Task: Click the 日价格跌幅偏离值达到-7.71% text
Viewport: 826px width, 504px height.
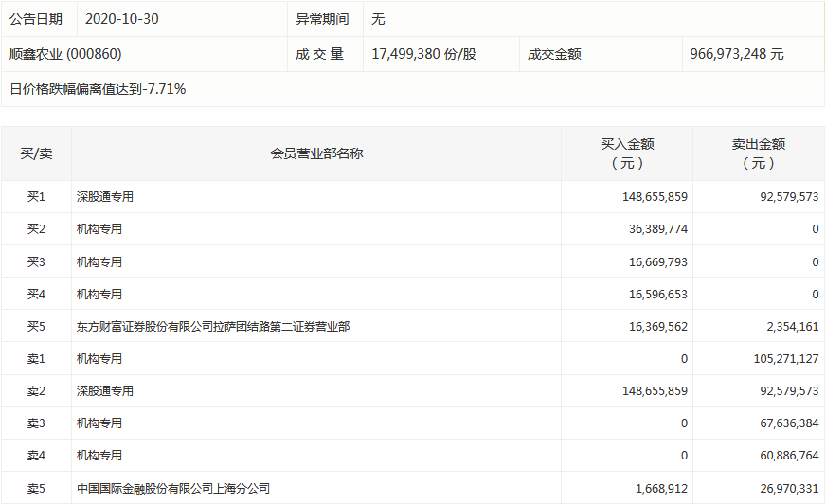Action: coord(98,89)
